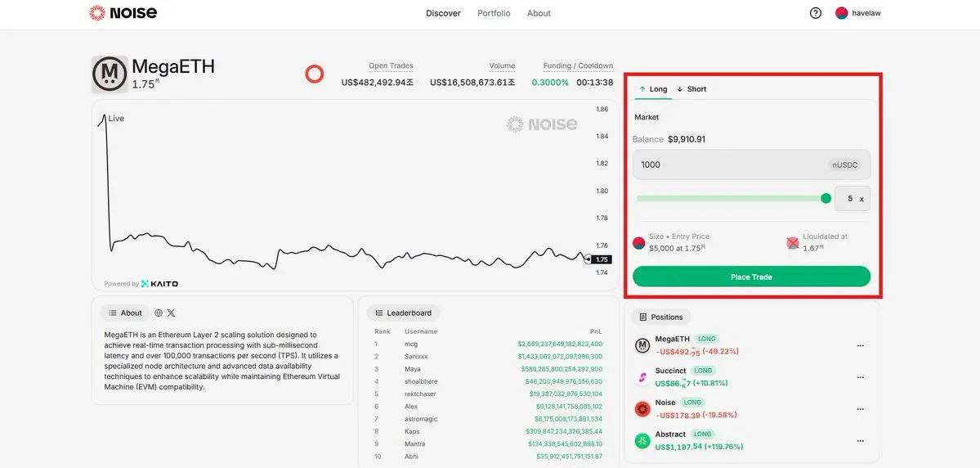Select leaderboard user Maya
This screenshot has width=980, height=468.
coord(413,369)
